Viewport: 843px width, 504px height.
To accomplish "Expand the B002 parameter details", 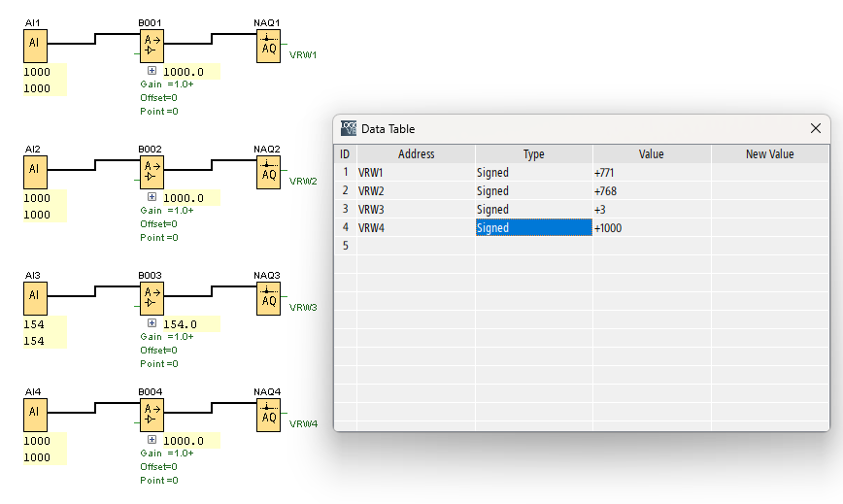I will [x=152, y=197].
